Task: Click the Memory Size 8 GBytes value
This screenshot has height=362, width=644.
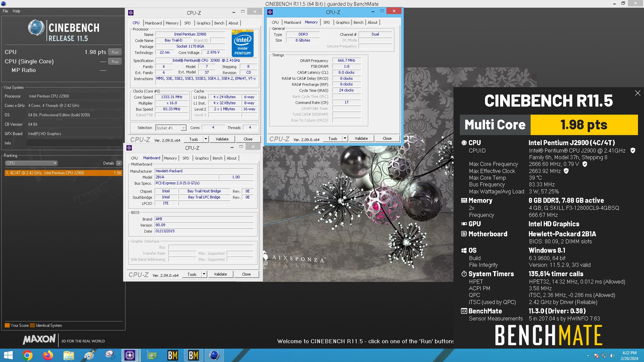Action: pos(303,40)
